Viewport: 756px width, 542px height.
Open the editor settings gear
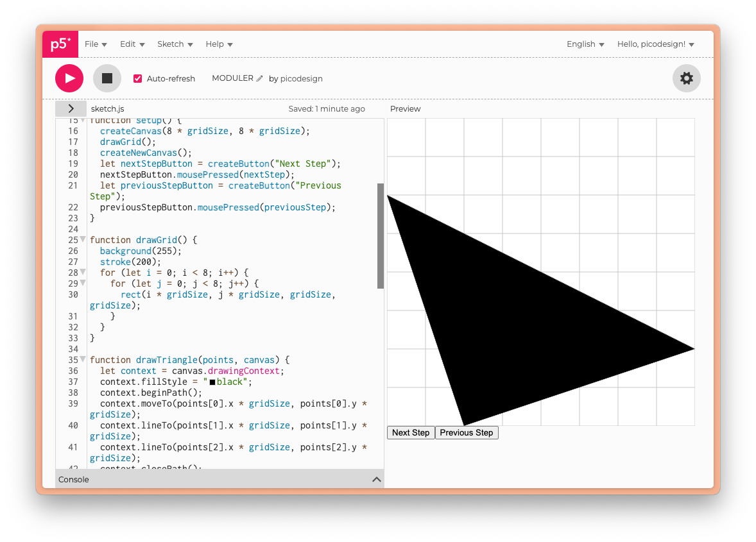click(686, 78)
